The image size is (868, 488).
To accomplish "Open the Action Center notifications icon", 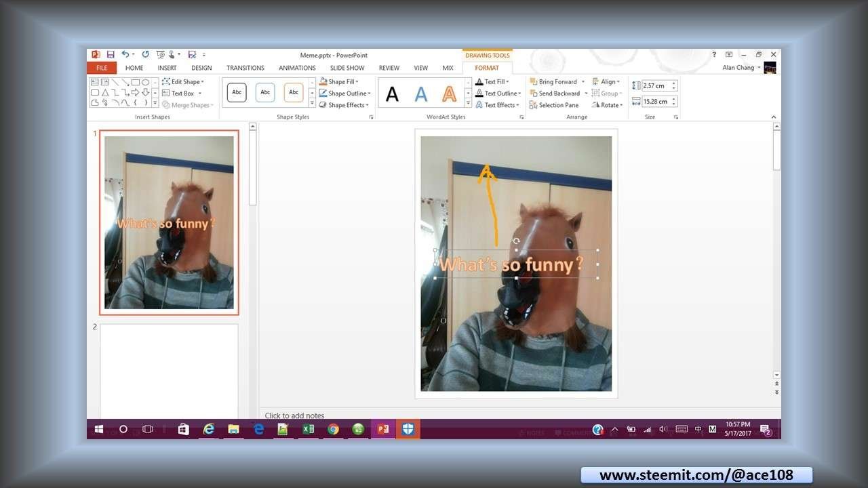I will (765, 430).
